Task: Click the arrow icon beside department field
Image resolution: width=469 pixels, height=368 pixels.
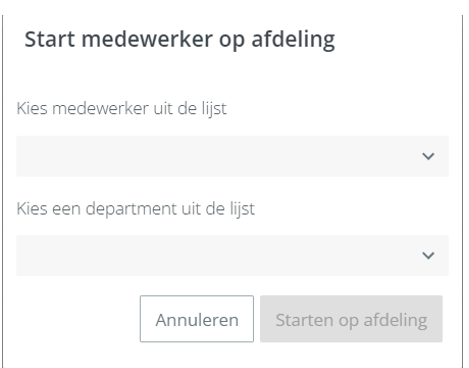Action: coord(428,255)
